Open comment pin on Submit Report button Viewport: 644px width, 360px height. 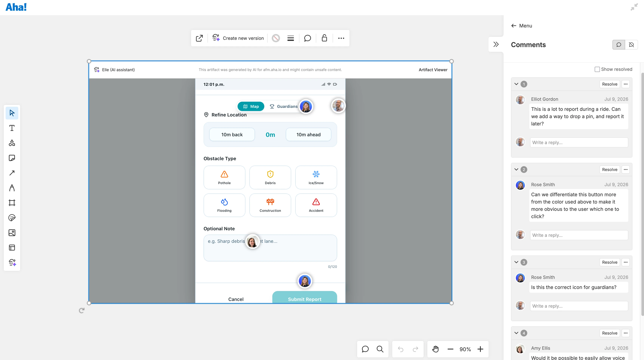coord(305,281)
